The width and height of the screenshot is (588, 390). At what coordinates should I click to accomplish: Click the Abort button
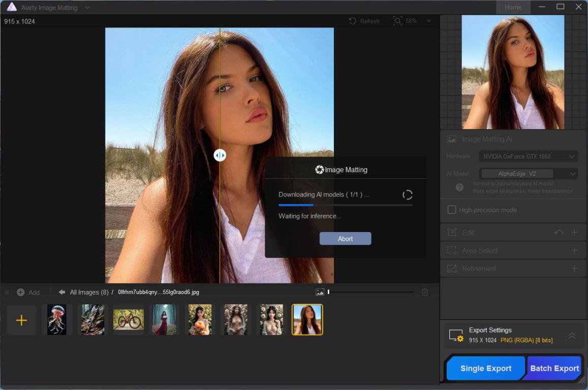[x=345, y=239]
